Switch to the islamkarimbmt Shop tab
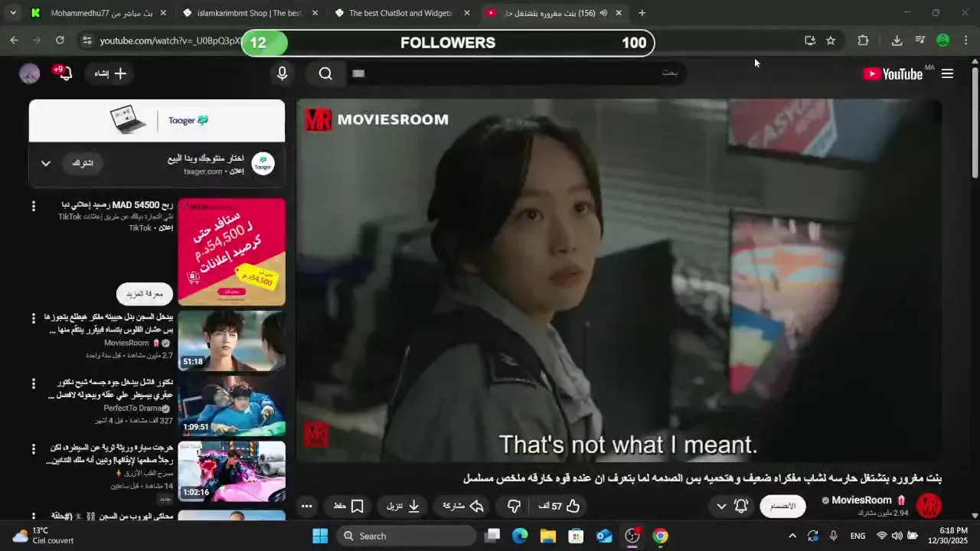980x551 pixels. [x=250, y=13]
